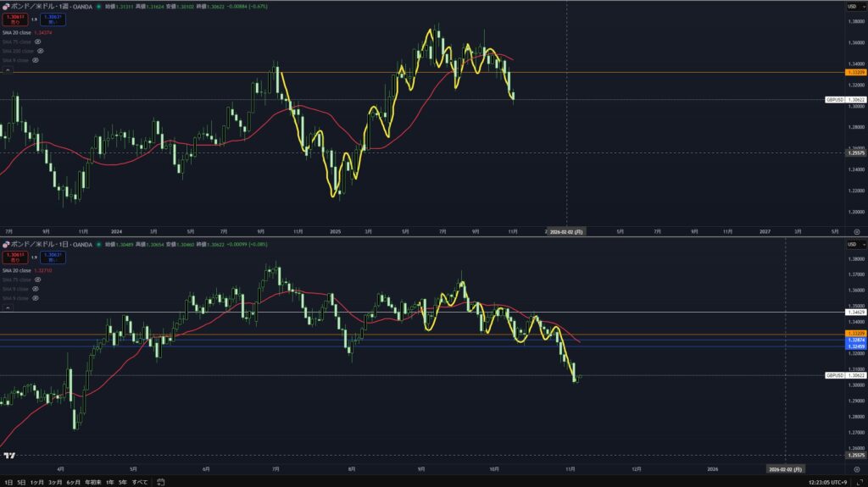Expand USD currency dropdown on lower chart
Viewport: 868px width, 487px height.
(854, 244)
